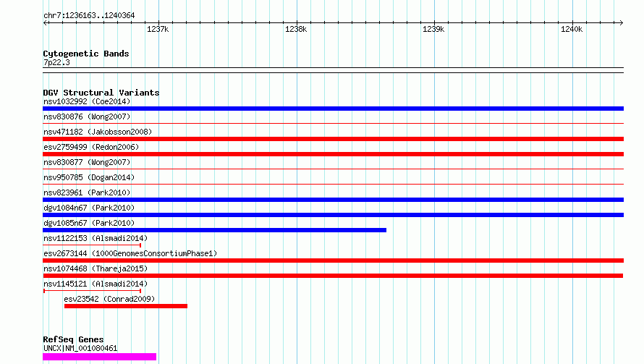Click the esv23542 (Conrad2009) red bar
The height and width of the screenshot is (364, 644).
point(126,306)
